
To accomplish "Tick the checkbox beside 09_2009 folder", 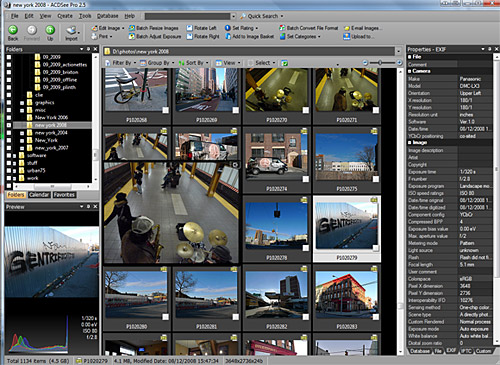I will tap(9, 57).
